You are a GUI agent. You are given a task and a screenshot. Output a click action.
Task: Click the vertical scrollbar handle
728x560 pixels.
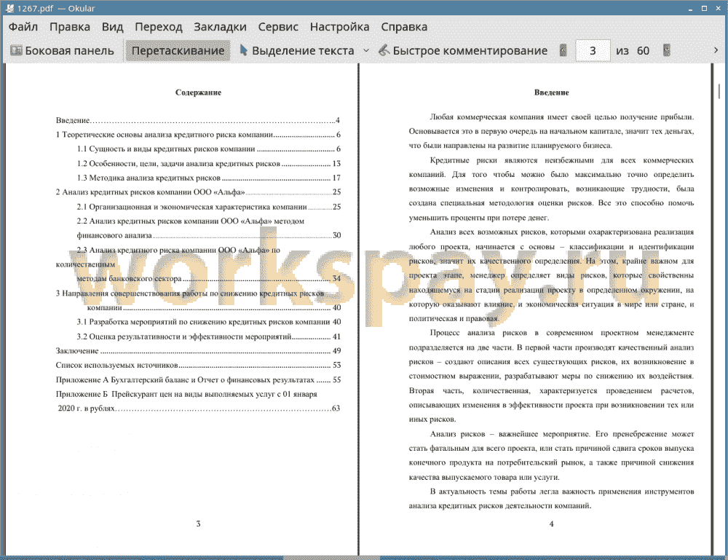pyautogui.click(x=719, y=90)
